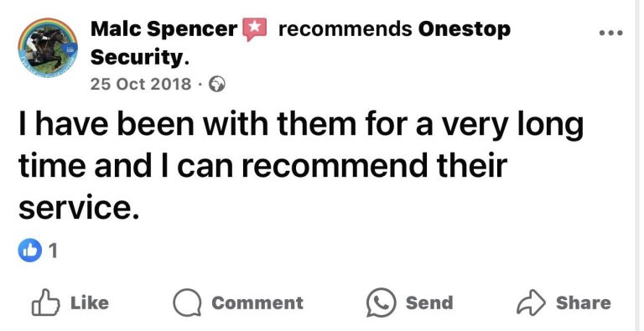The image size is (644, 331).
Task: Toggle Like on this recommendation
Action: point(70,303)
